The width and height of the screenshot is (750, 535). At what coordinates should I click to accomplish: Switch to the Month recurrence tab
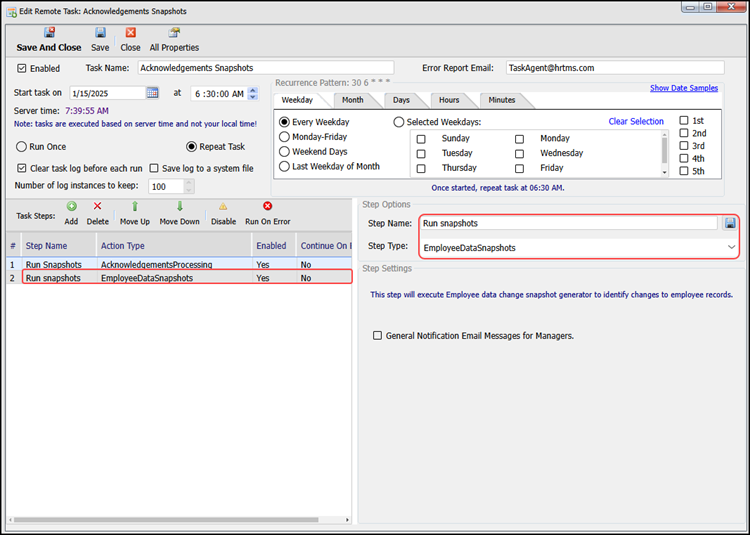click(x=352, y=101)
